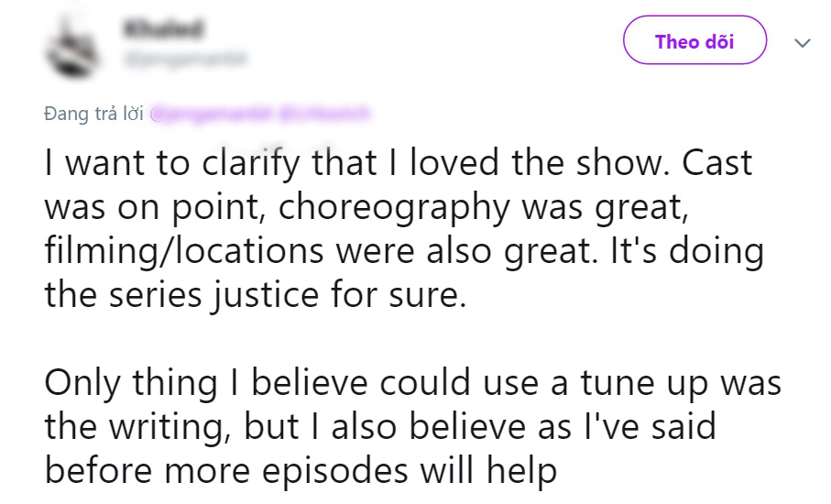Open second mentioned account in reply line
This screenshot has height=504, width=831.
click(323, 114)
